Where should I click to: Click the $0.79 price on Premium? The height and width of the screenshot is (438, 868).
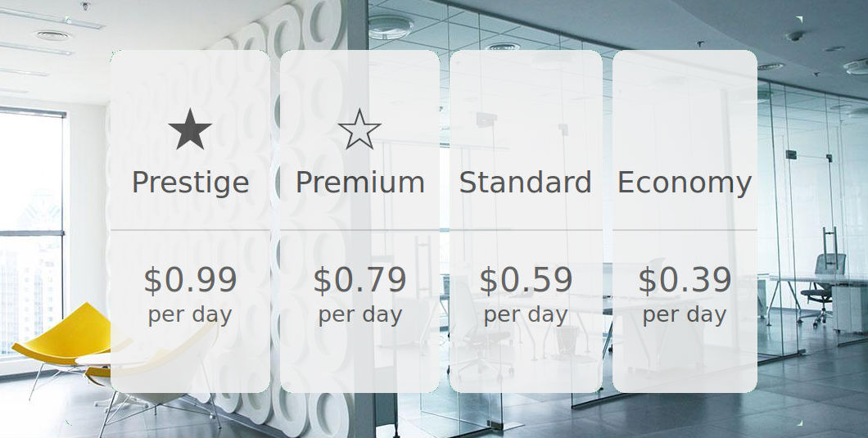(359, 280)
